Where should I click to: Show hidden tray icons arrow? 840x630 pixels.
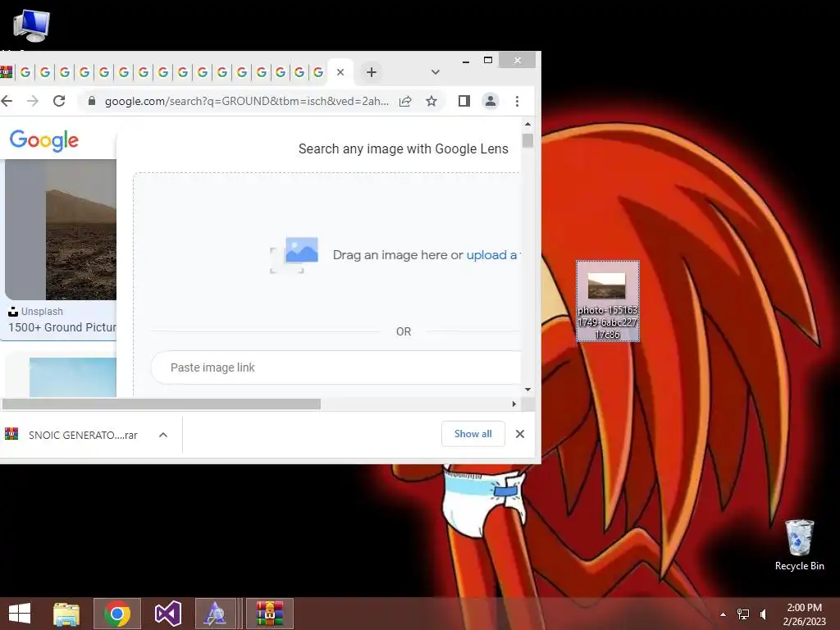pyautogui.click(x=723, y=614)
